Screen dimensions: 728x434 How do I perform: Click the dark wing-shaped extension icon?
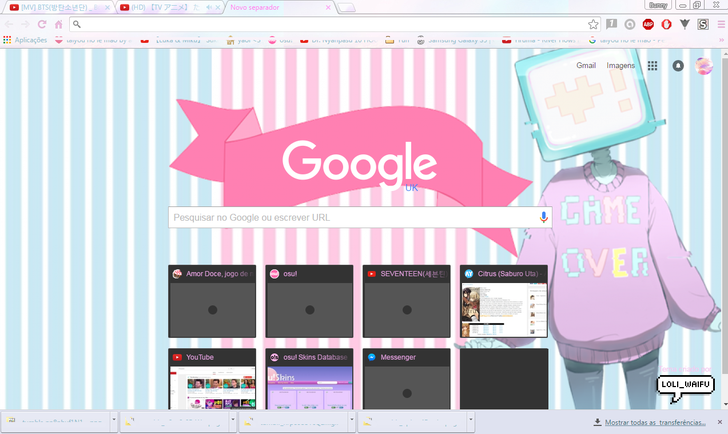coord(685,24)
